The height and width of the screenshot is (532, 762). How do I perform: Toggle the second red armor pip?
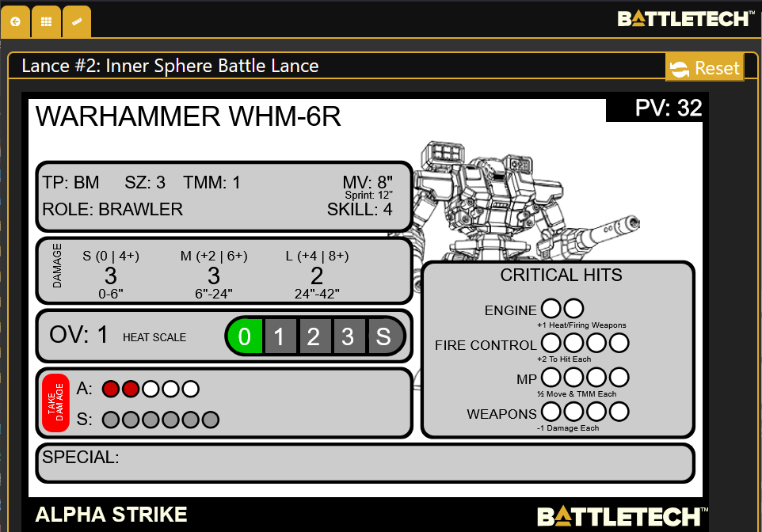[x=131, y=389]
